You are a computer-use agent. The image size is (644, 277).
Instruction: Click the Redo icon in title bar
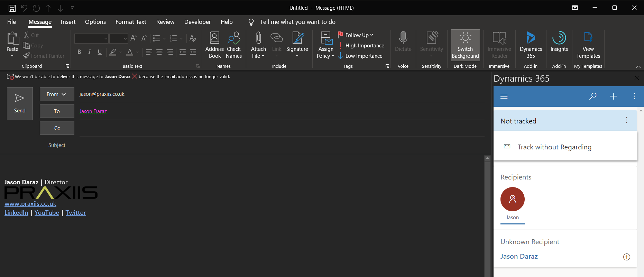pos(36,8)
